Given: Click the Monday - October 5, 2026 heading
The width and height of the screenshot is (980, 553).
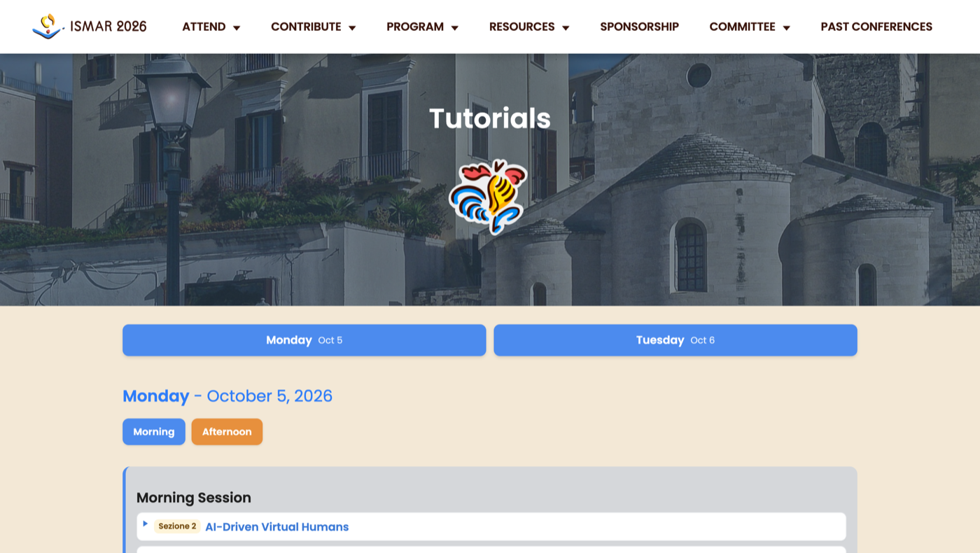Looking at the screenshot, I should tap(227, 396).
